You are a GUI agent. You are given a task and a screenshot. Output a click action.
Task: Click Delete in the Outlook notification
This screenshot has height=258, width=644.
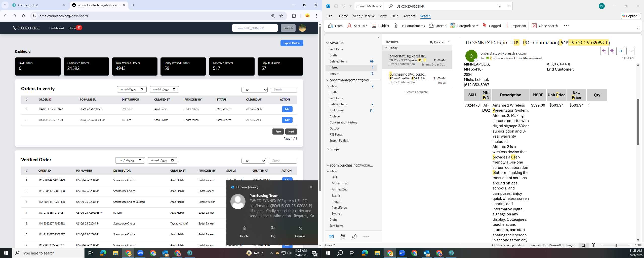pyautogui.click(x=244, y=232)
